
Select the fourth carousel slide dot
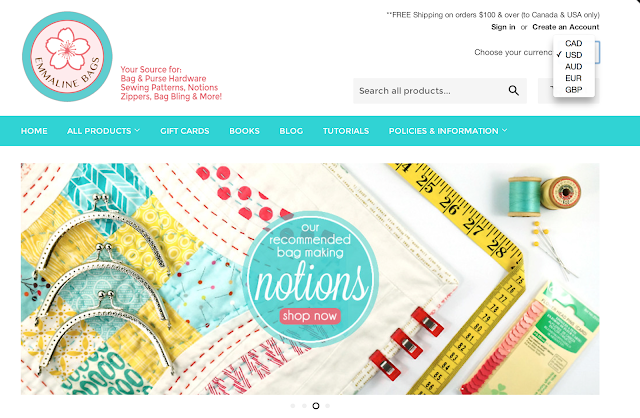pyautogui.click(x=327, y=406)
